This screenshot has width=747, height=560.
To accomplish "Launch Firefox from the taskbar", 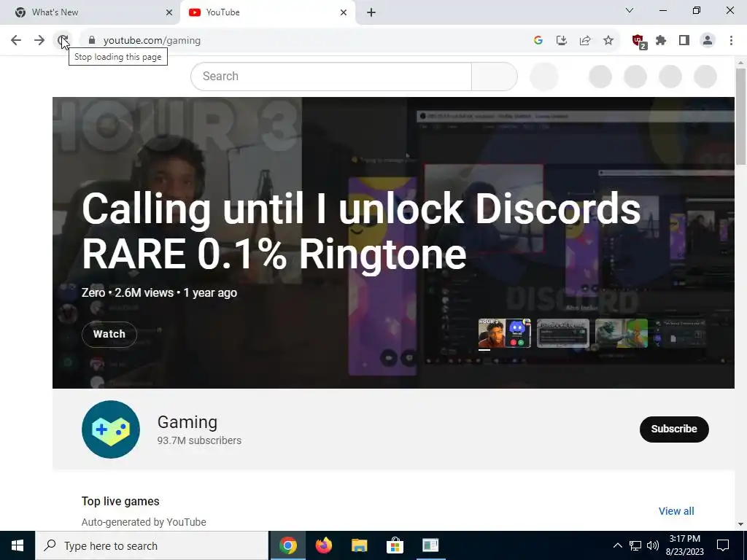I will [x=324, y=545].
